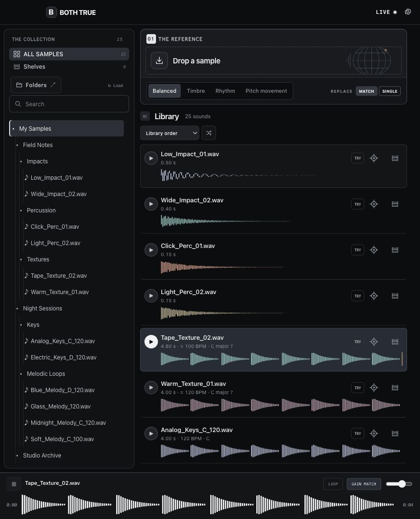Shuffle the library order
The height and width of the screenshot is (519, 420).
coord(209,133)
